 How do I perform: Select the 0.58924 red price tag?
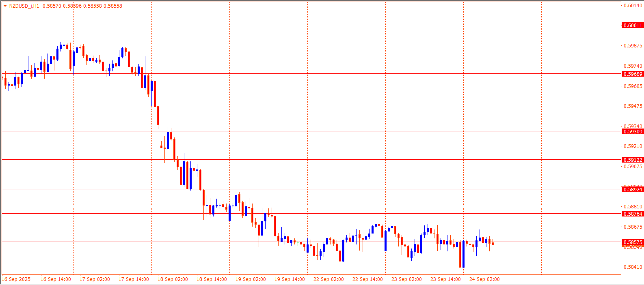point(633,190)
